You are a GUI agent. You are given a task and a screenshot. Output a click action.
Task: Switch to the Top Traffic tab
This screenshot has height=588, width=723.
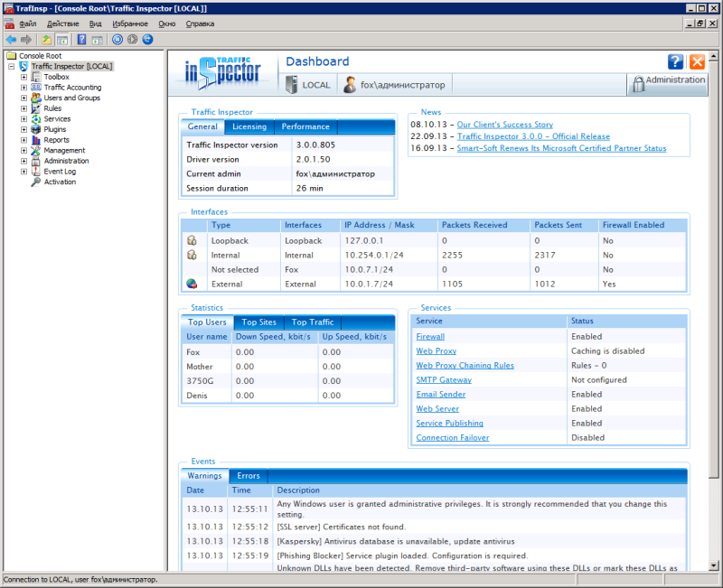point(313,322)
